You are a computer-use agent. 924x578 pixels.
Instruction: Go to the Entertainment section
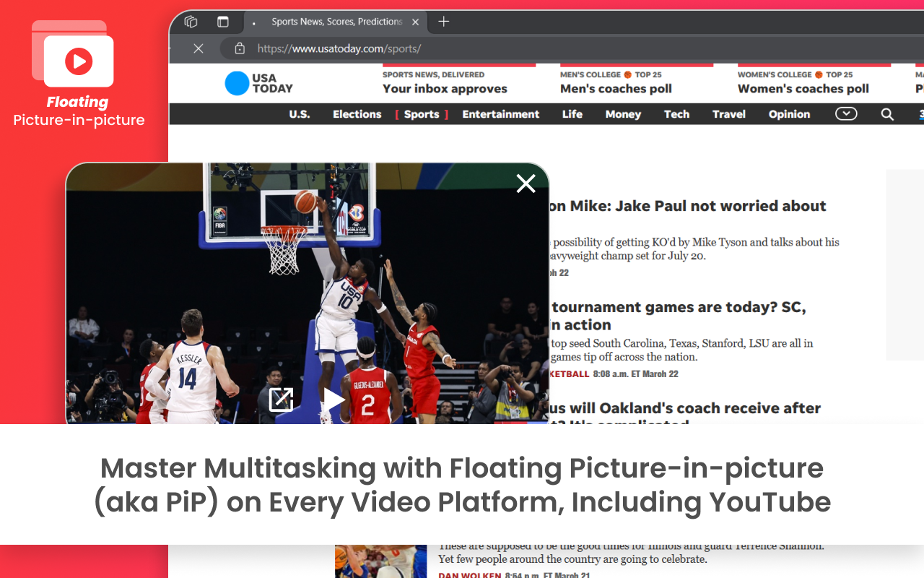click(500, 114)
